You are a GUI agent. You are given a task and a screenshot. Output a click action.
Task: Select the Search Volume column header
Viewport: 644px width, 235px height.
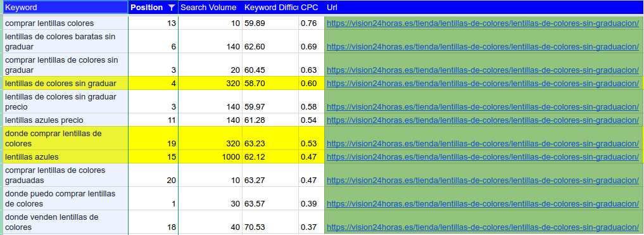pos(210,8)
